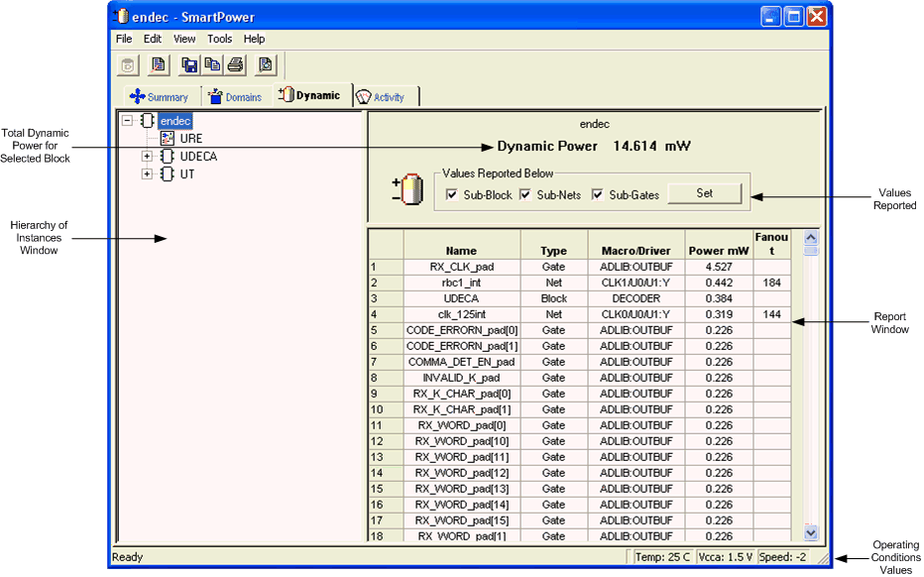The image size is (924, 577).
Task: Click the RX_K_CHAR_pad[0] cell
Action: (462, 395)
